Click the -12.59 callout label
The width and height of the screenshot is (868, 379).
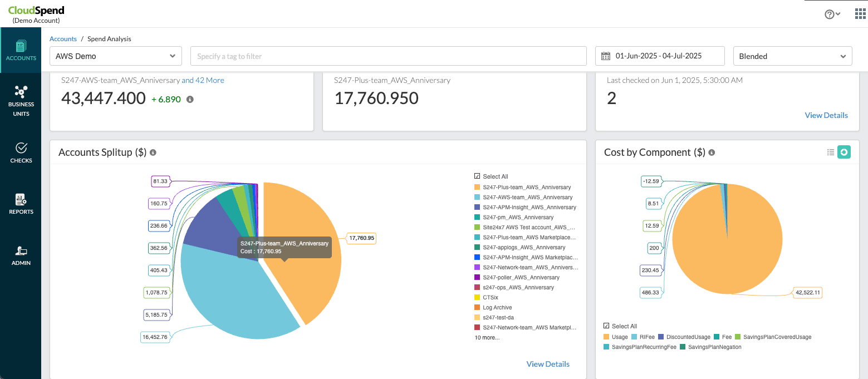pos(650,181)
